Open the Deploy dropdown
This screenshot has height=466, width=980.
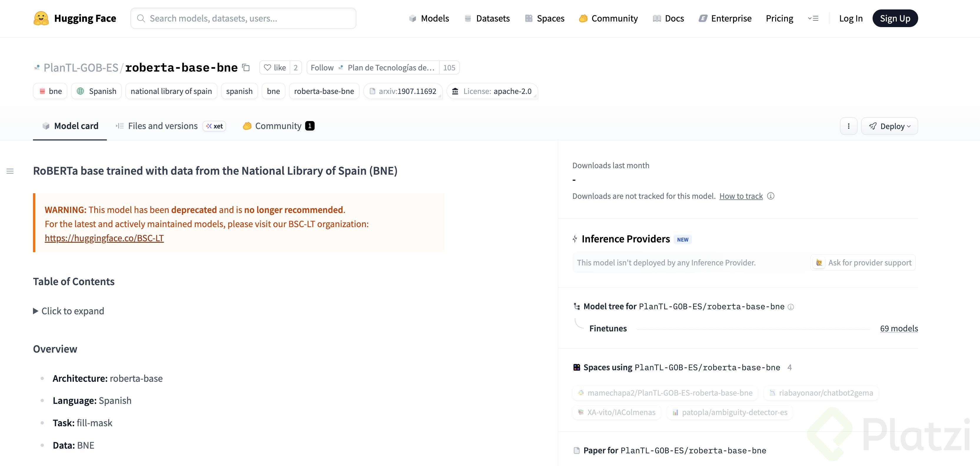(x=889, y=126)
